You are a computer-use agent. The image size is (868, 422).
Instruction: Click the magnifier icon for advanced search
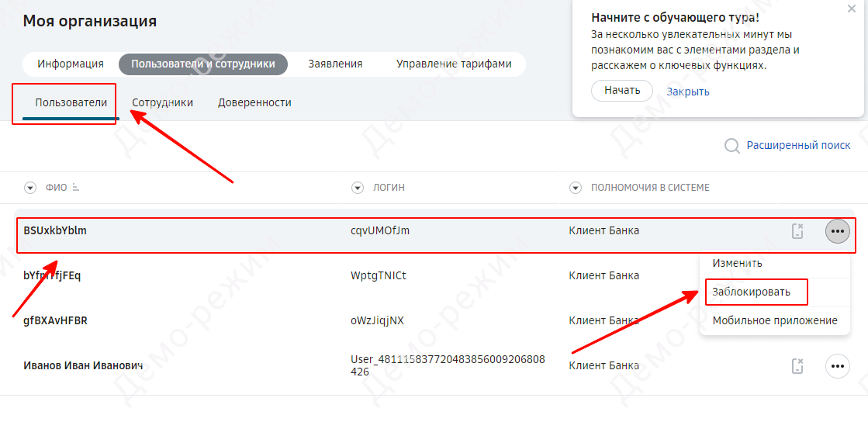pyautogui.click(x=731, y=146)
